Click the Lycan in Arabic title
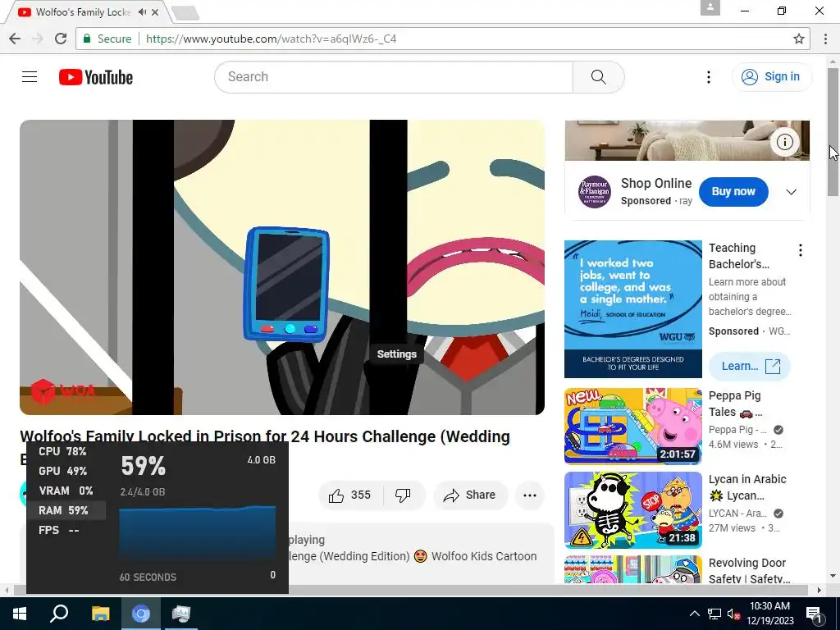840x630 pixels. [x=747, y=487]
